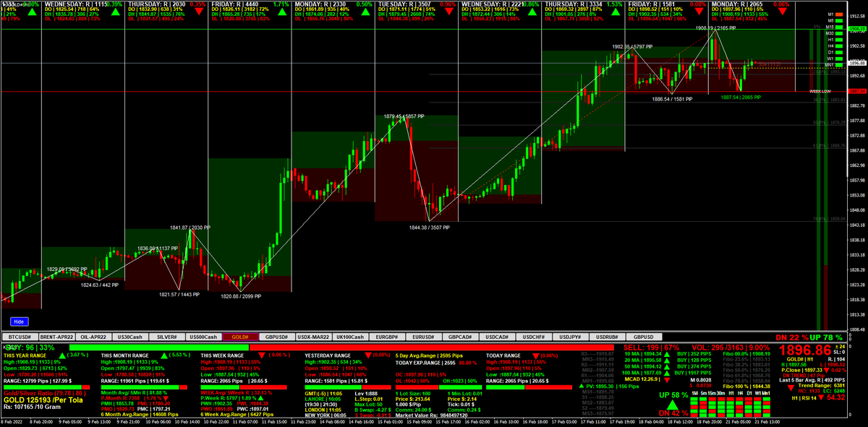Open the USDRUB# symbol chart
The width and height of the screenshot is (868, 427).
click(x=607, y=337)
